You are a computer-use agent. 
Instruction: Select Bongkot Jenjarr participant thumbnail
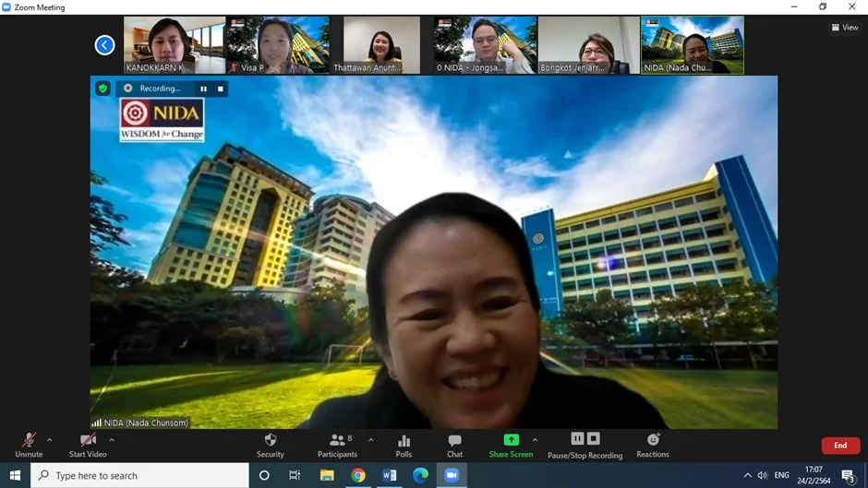(x=588, y=45)
